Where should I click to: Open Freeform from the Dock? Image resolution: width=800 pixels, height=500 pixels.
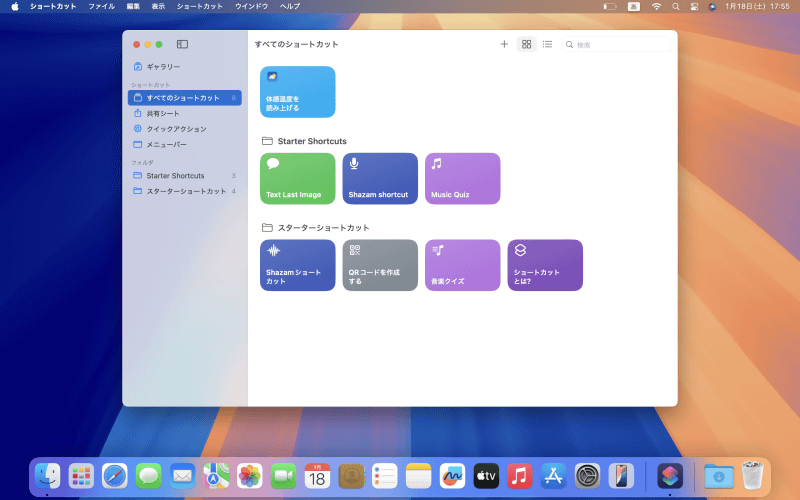point(452,476)
